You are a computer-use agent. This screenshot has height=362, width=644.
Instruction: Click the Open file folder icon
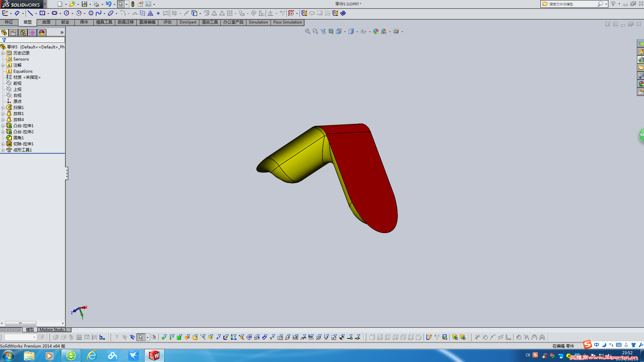pos(72,4)
